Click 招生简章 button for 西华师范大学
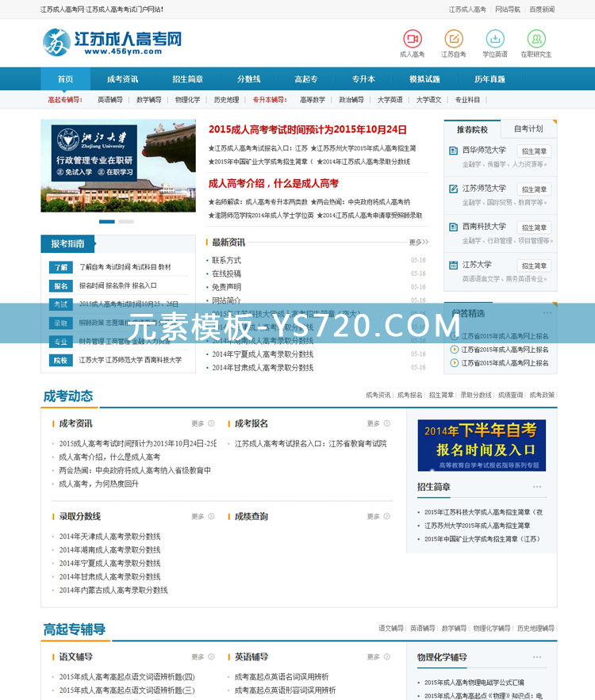The height and width of the screenshot is (700, 595). coord(534,151)
